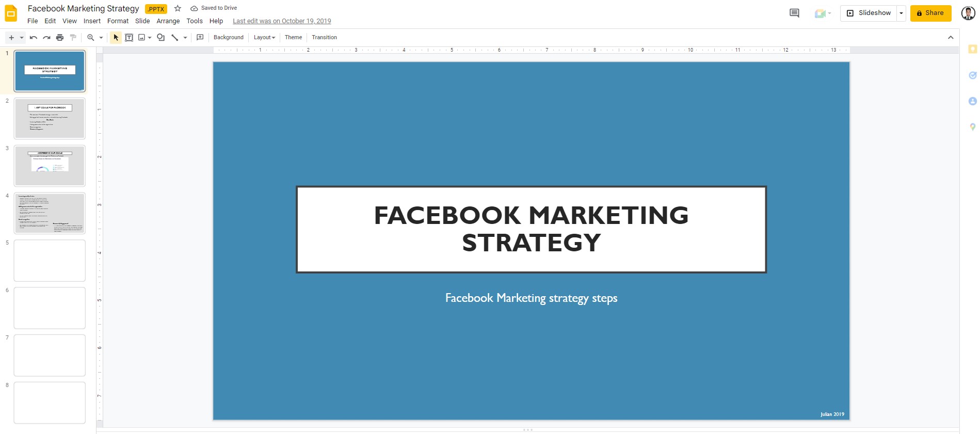Viewport: 980px width, 434px height.
Task: Open the comment history icon
Action: [794, 13]
